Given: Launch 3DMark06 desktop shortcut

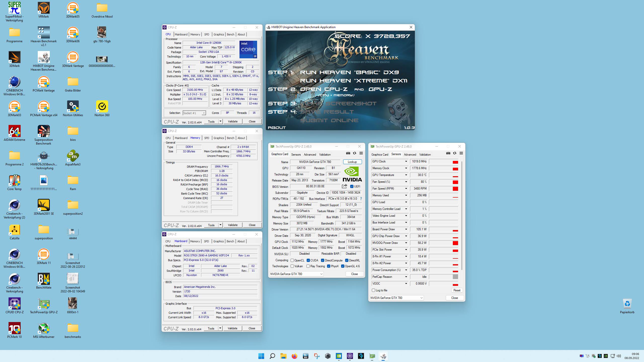Looking at the screenshot, I should tap(73, 35).
